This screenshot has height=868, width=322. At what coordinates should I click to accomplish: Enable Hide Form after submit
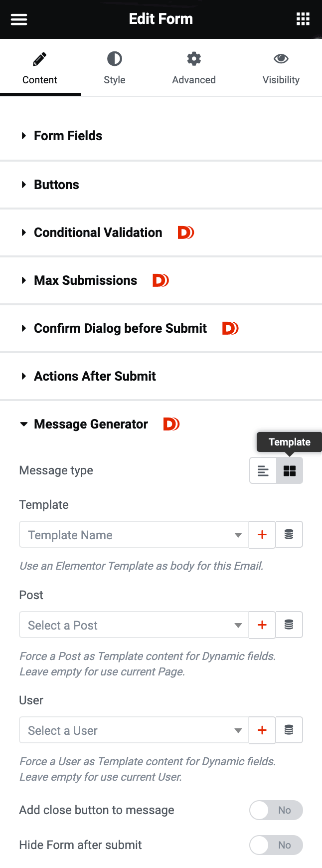click(x=276, y=845)
